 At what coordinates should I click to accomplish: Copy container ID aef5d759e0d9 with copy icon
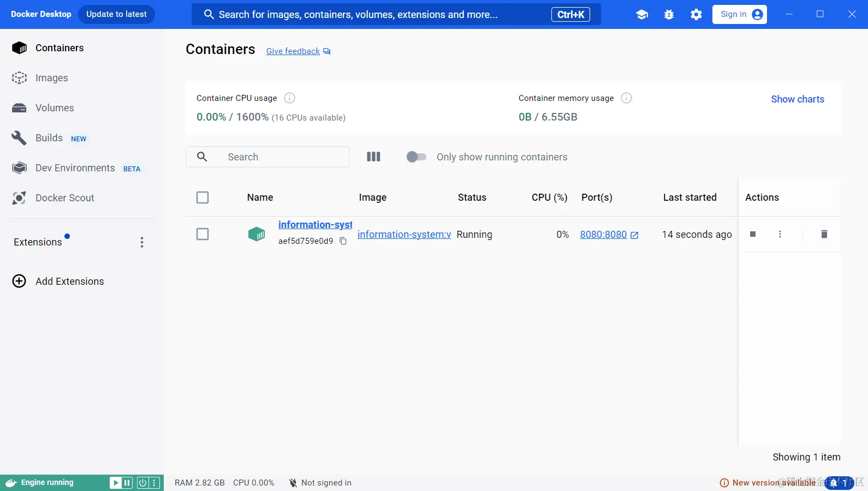[343, 241]
